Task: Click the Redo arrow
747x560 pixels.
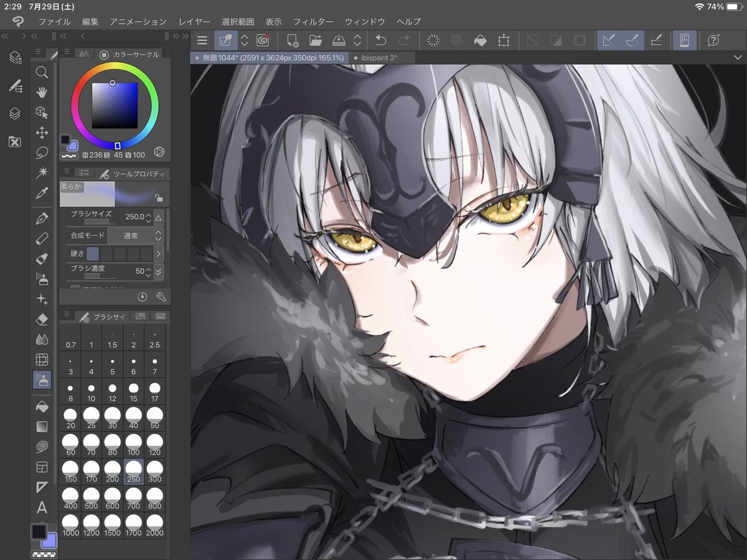Action: point(404,40)
